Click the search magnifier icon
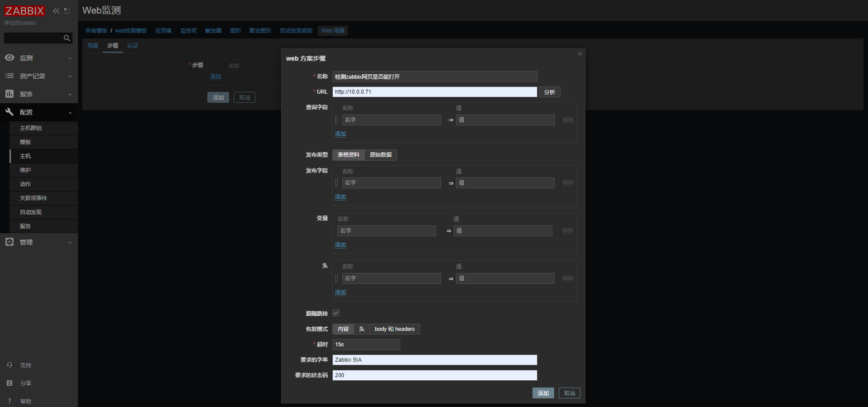 pyautogui.click(x=67, y=38)
